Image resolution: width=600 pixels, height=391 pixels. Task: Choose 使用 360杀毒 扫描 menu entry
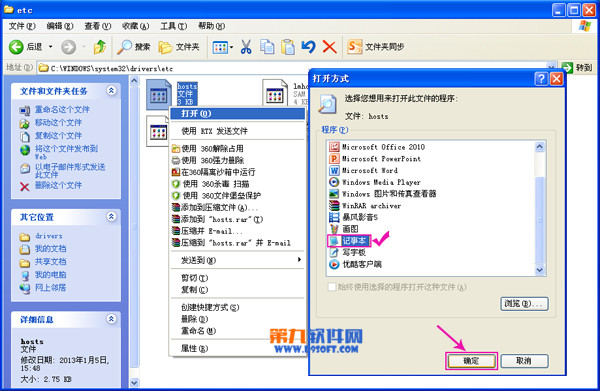(237, 184)
